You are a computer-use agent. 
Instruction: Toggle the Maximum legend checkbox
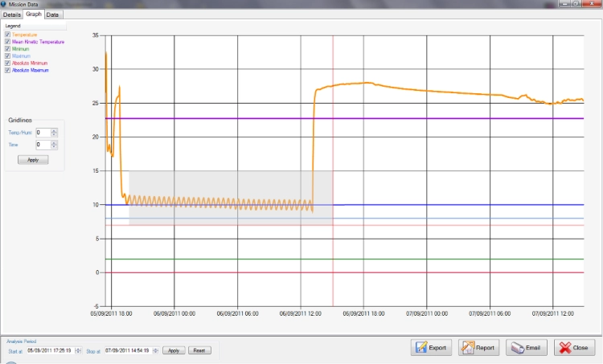8,55
